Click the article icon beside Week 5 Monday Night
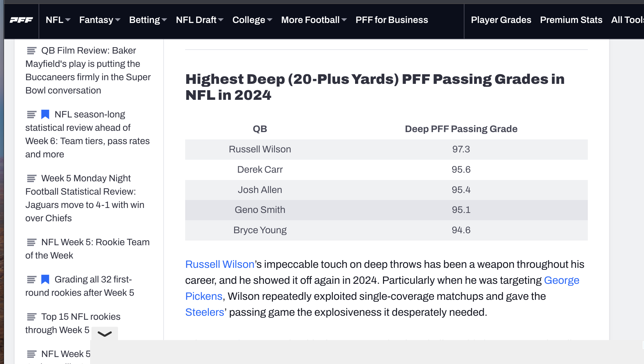This screenshot has width=644, height=364. click(x=32, y=178)
